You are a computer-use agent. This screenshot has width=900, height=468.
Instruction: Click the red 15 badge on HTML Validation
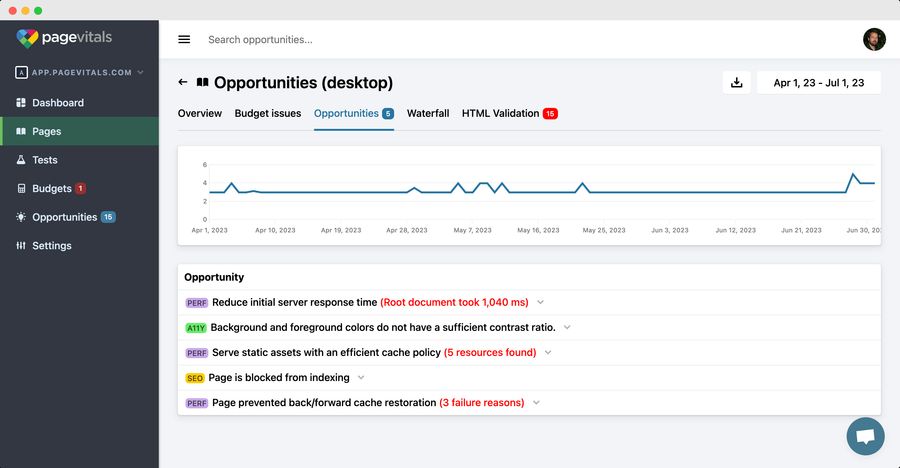[x=550, y=114]
